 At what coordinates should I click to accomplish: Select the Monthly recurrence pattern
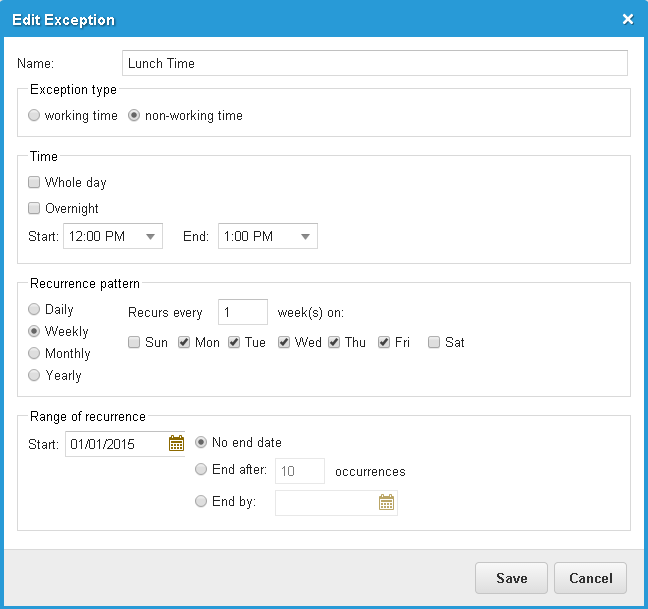pyautogui.click(x=34, y=353)
